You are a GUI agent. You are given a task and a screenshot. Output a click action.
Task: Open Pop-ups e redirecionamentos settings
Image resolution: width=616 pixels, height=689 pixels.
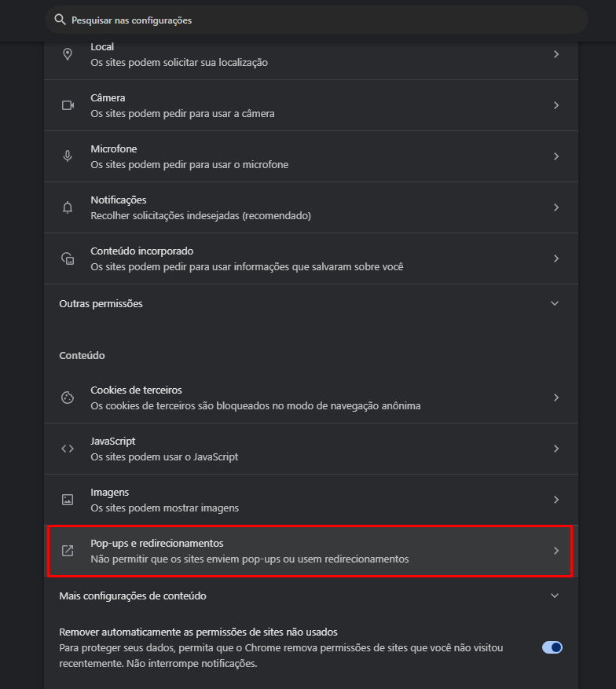(x=310, y=551)
